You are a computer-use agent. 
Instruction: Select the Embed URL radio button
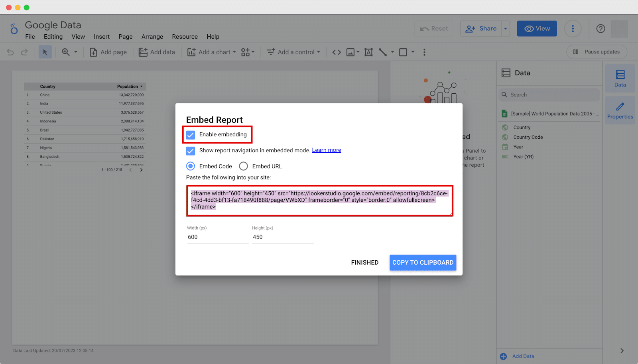tap(243, 166)
